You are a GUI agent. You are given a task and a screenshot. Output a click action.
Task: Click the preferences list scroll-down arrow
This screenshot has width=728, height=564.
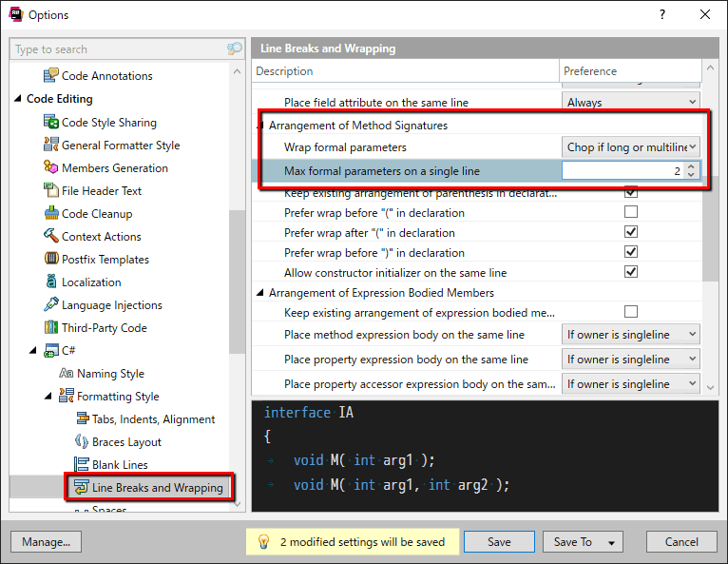tap(710, 387)
